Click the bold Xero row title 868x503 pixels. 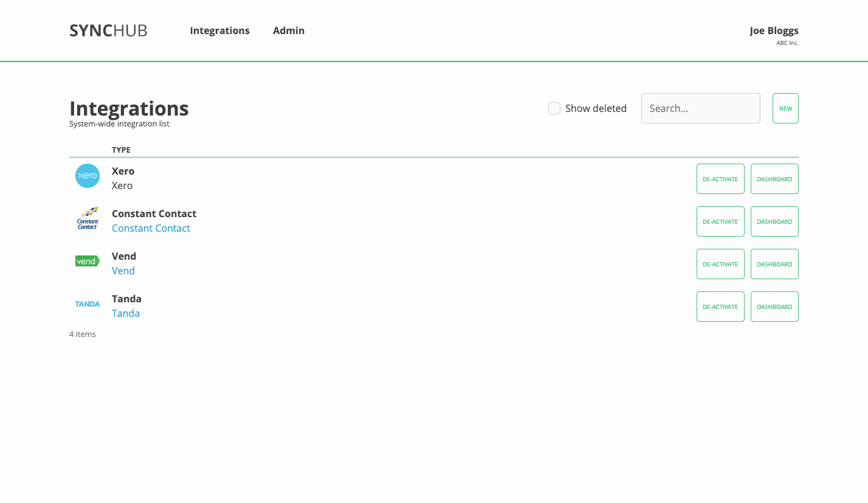(123, 171)
